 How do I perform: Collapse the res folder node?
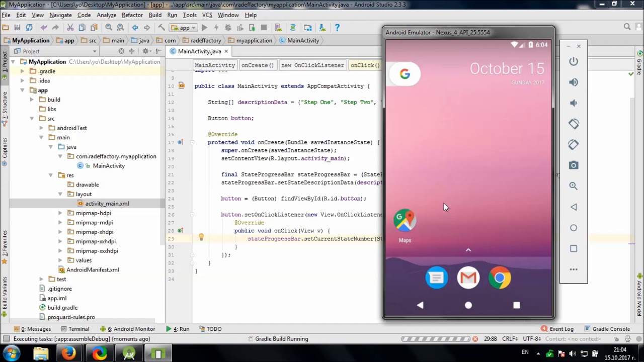(51, 175)
